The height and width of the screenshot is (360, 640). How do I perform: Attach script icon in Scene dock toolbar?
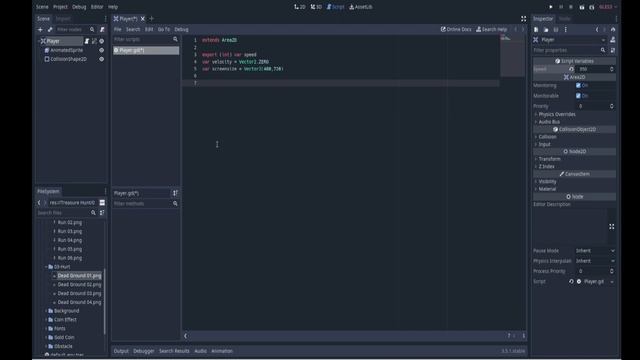pos(102,29)
